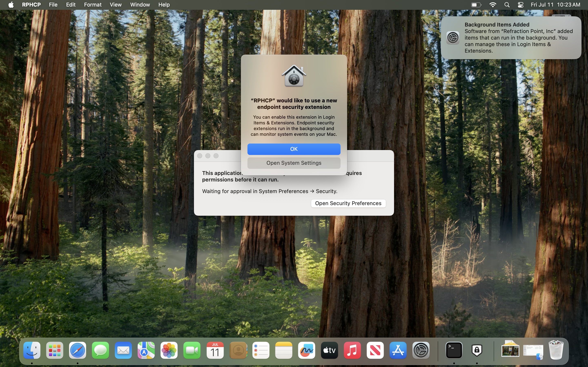Click the Background Items Added notification

(x=511, y=38)
